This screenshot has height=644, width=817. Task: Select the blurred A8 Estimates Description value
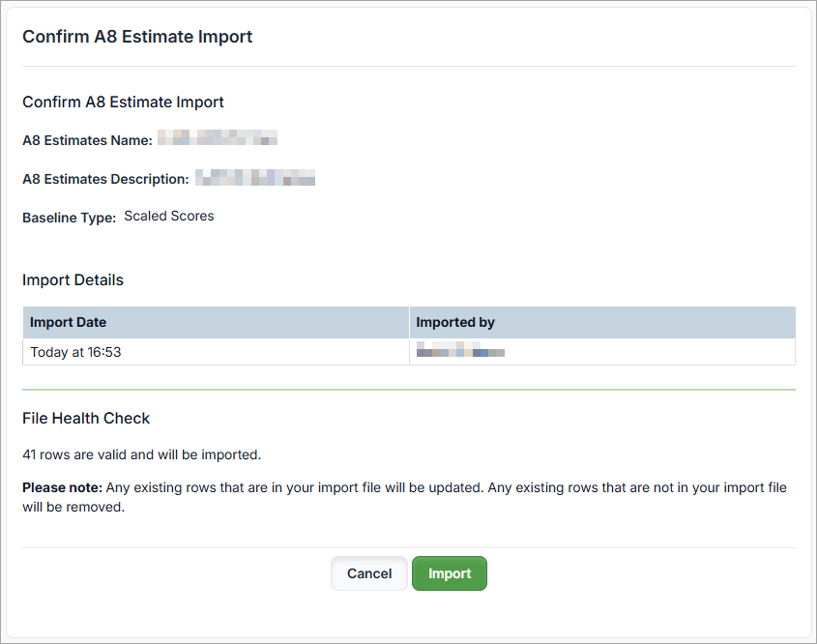click(x=255, y=178)
